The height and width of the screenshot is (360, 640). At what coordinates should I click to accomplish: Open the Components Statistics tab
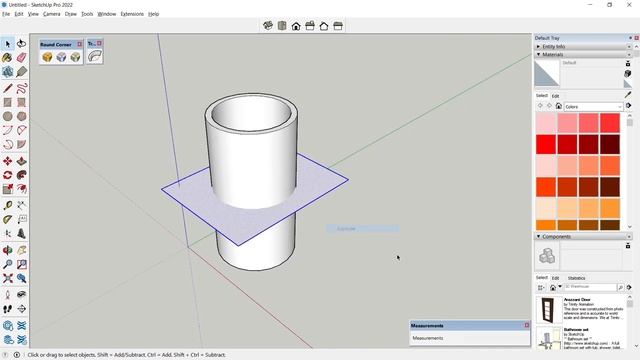[576, 278]
